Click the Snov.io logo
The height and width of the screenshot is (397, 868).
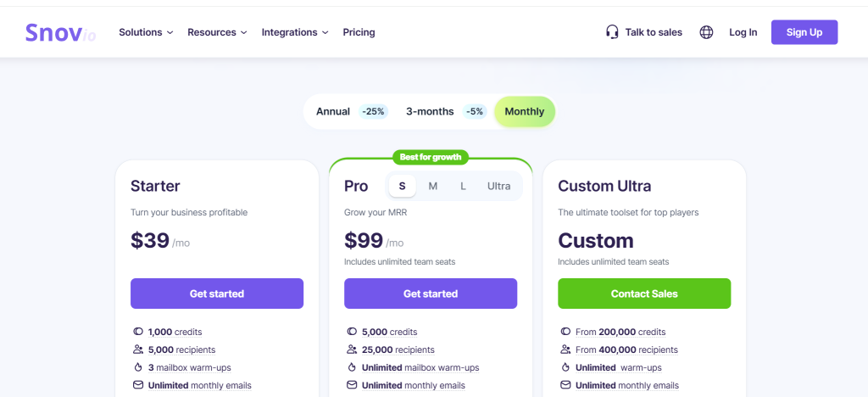(x=60, y=33)
